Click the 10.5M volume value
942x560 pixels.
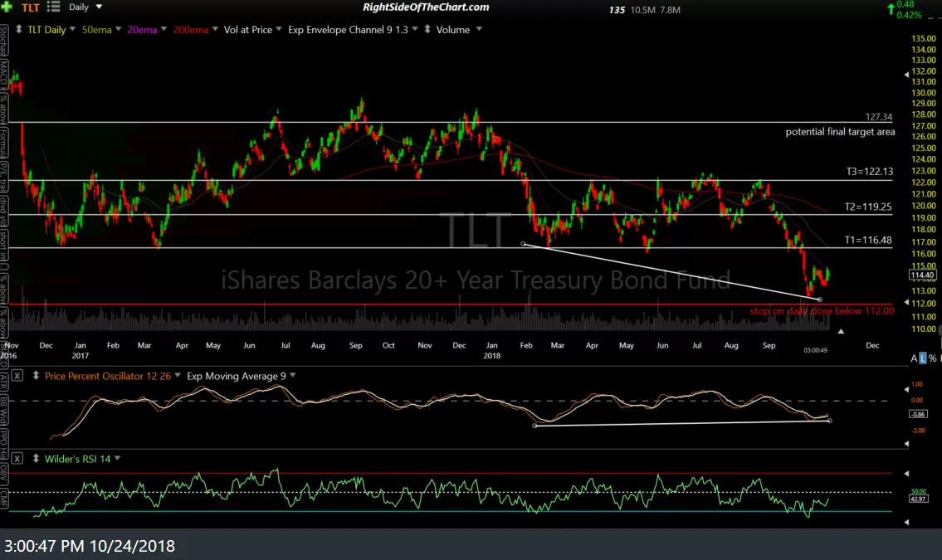pyautogui.click(x=643, y=10)
